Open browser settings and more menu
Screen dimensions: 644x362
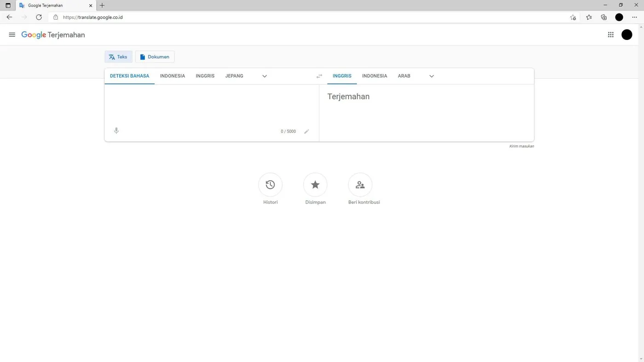tap(634, 17)
